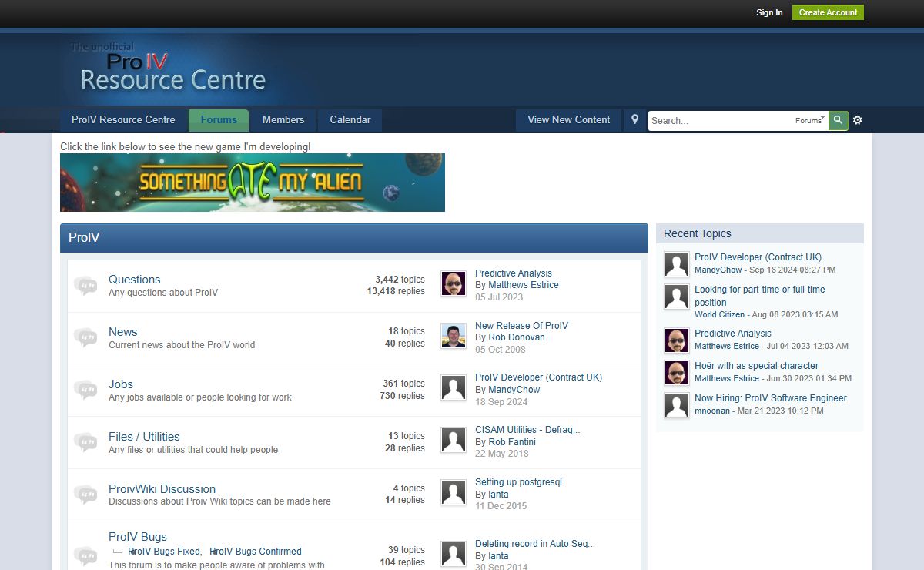Click mnoonan avatar in Recent Topics
Viewport: 924px width, 570px height.
pyautogui.click(x=677, y=405)
